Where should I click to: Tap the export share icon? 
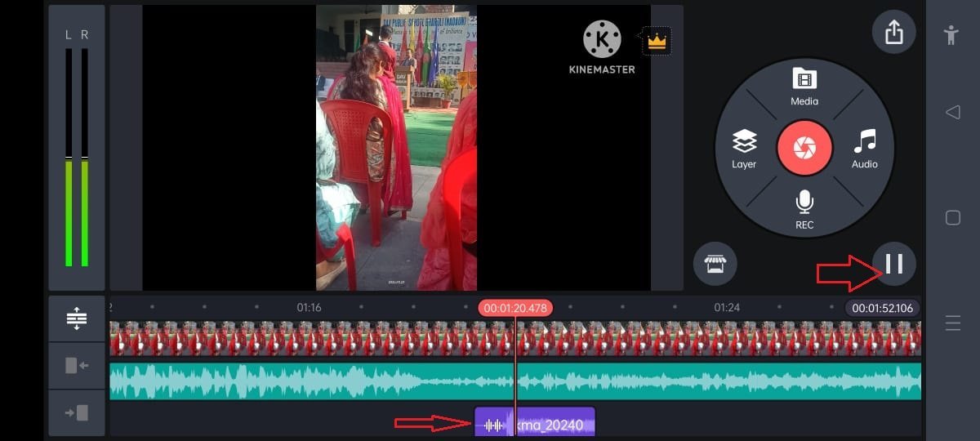(x=893, y=33)
